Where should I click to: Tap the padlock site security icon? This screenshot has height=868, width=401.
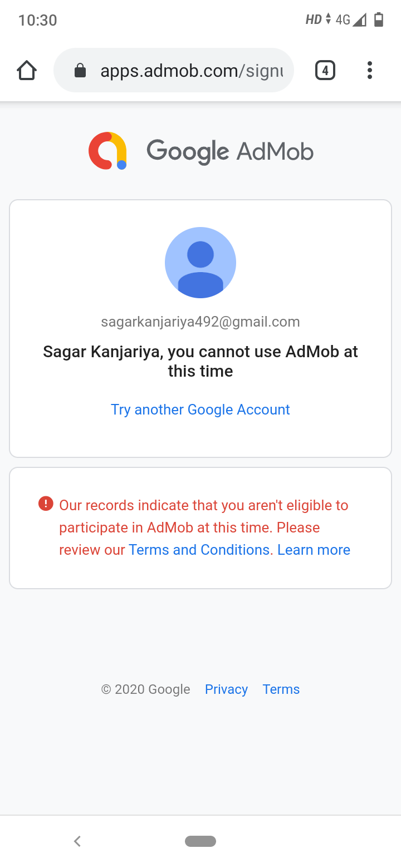(80, 71)
